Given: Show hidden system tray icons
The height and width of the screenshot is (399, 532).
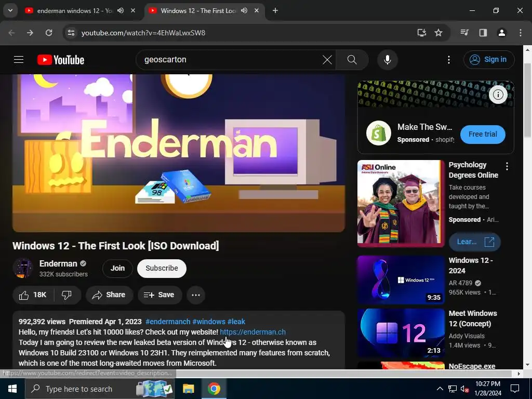Looking at the screenshot, I should (x=440, y=389).
